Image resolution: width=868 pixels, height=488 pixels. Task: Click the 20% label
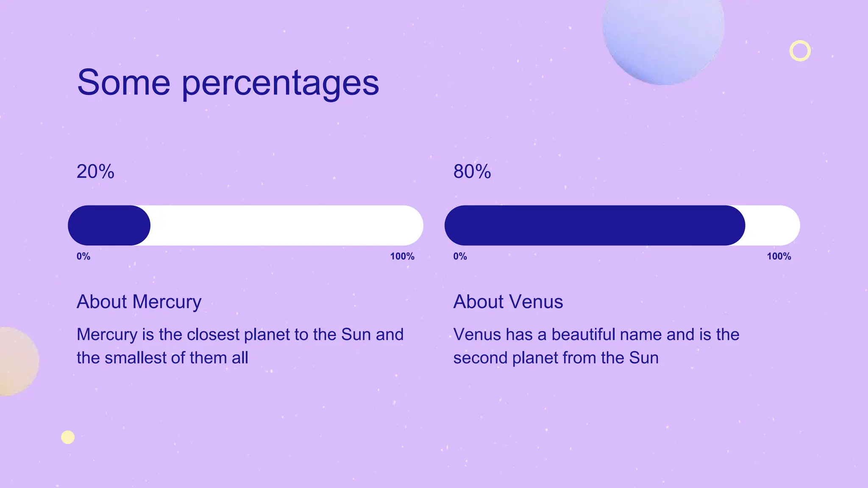click(95, 172)
